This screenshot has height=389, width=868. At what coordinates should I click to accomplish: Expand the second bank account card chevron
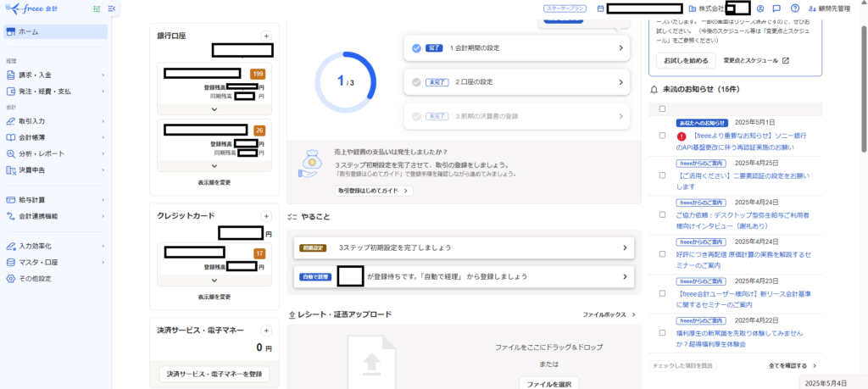(x=214, y=165)
